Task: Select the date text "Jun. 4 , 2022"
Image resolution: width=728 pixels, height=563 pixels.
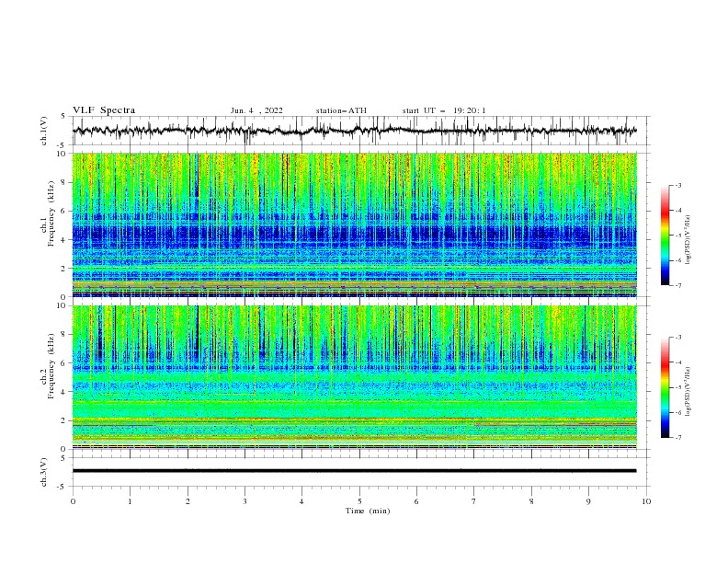Action: (256, 110)
